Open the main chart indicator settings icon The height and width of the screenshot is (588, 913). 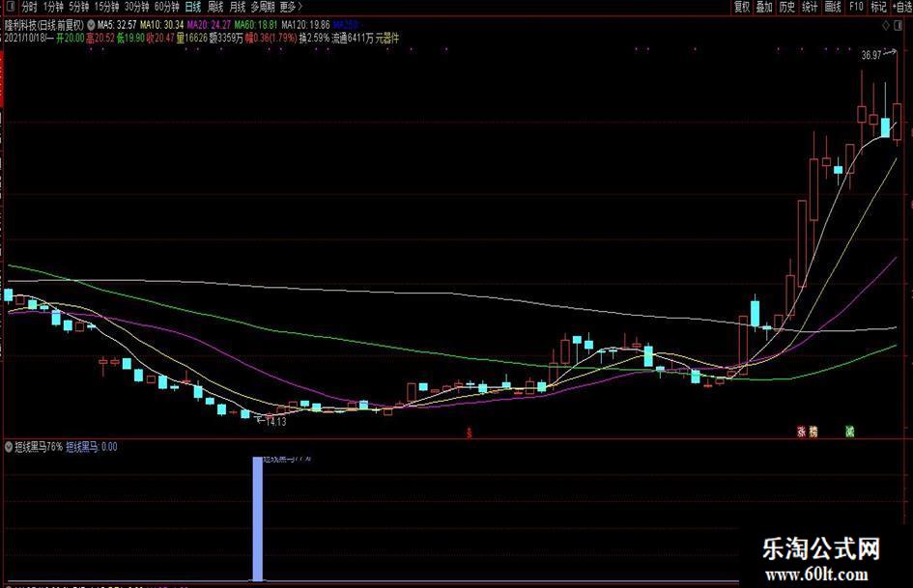[x=91, y=25]
